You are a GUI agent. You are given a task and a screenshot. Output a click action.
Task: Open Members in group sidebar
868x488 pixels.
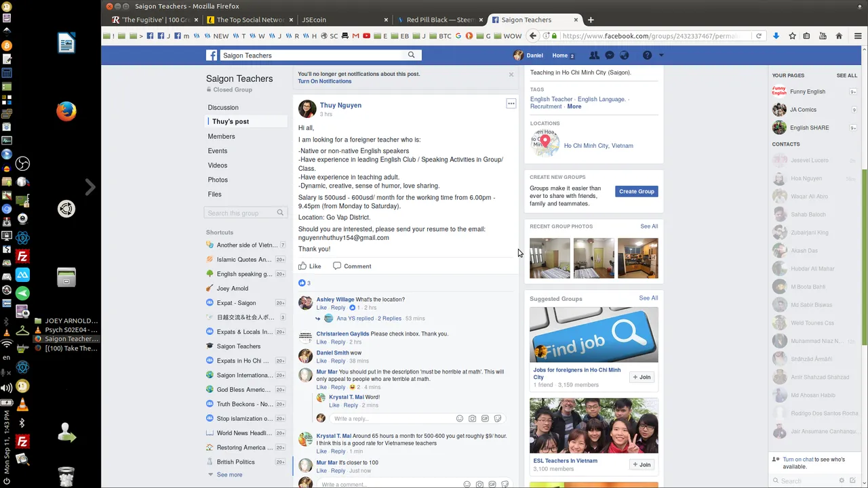[221, 136]
